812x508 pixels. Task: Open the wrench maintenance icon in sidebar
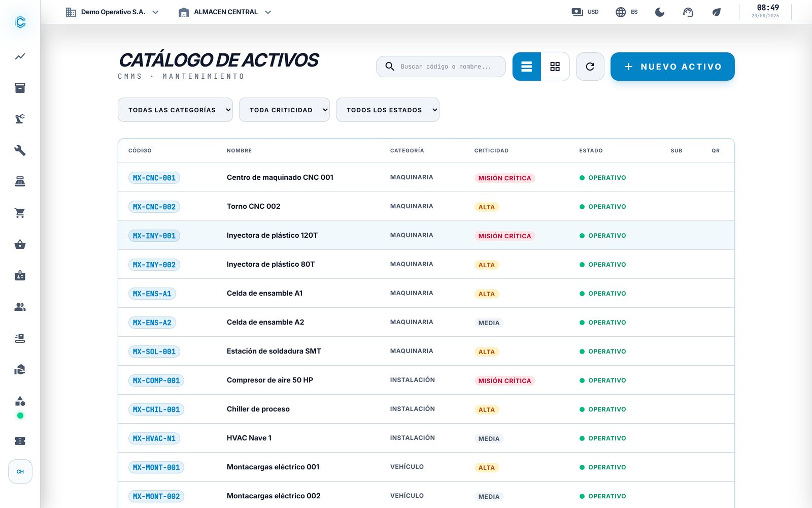coord(20,150)
